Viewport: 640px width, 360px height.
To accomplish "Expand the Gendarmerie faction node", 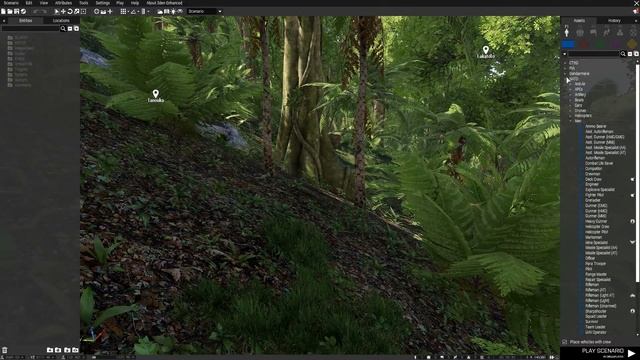I will click(565, 73).
